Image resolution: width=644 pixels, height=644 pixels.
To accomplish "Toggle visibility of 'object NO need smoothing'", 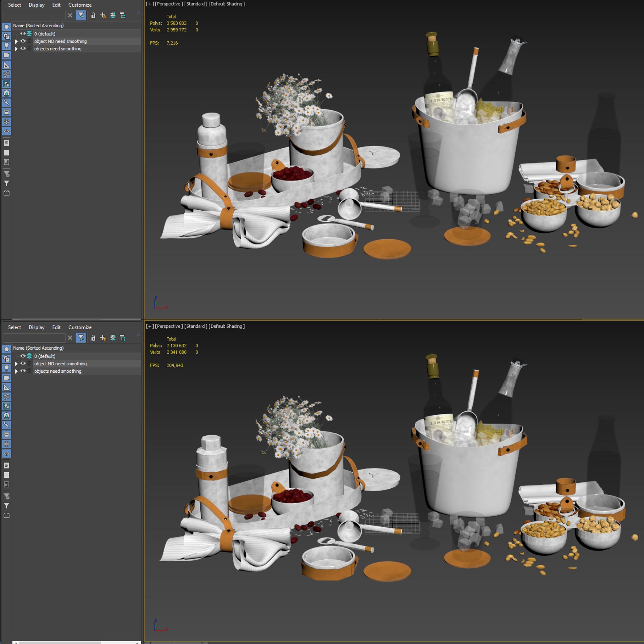I will 23,41.
